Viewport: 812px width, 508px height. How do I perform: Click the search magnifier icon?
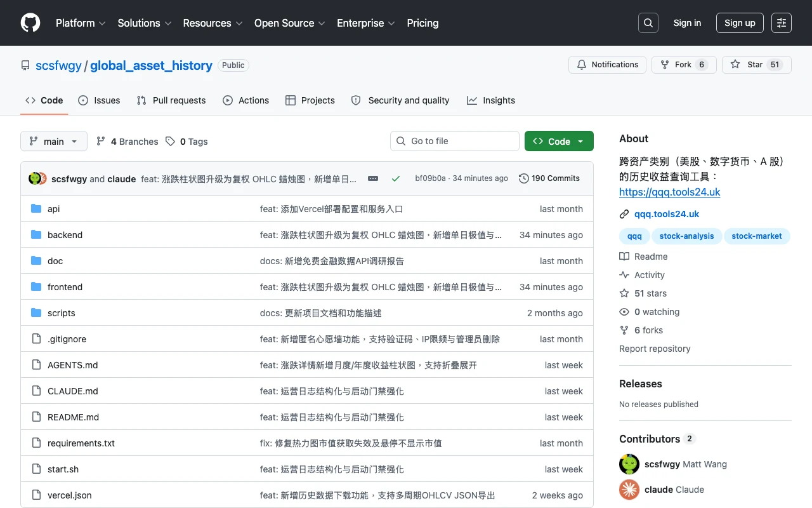pos(648,23)
